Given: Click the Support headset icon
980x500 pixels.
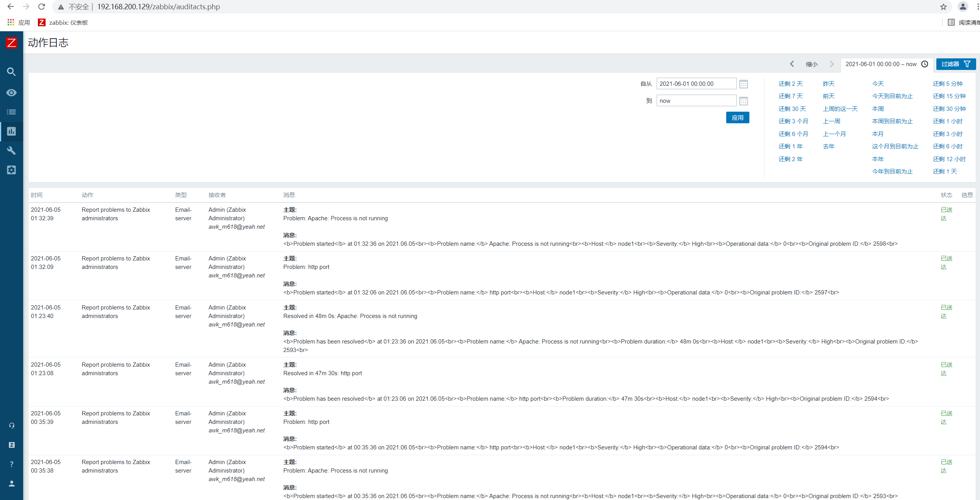Looking at the screenshot, I should click(12, 425).
